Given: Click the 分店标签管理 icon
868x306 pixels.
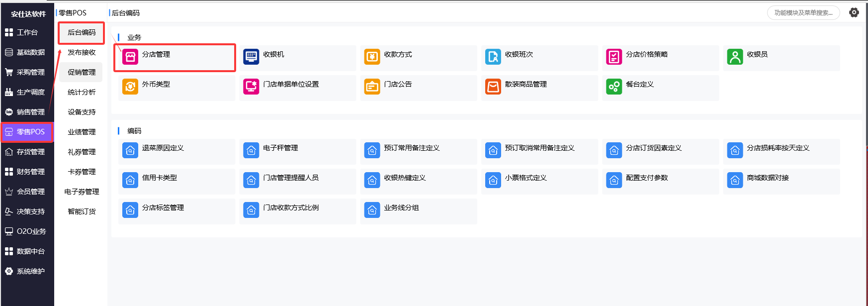Looking at the screenshot, I should (130, 210).
